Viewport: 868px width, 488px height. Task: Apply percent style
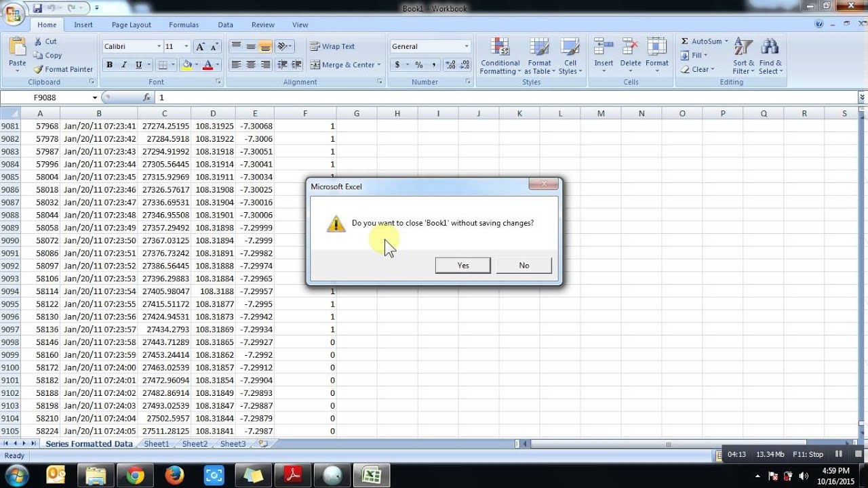418,65
